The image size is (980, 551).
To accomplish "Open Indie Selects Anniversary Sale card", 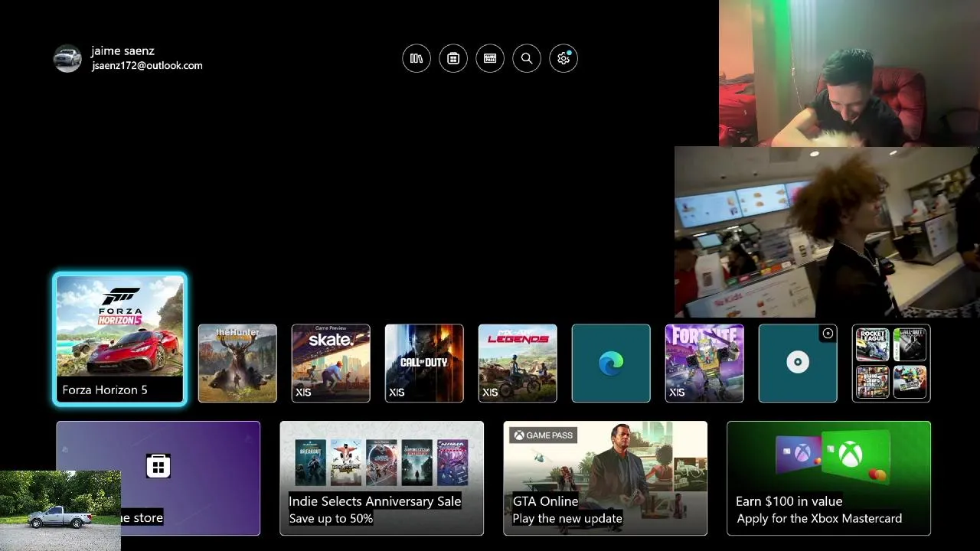I will 381,478.
